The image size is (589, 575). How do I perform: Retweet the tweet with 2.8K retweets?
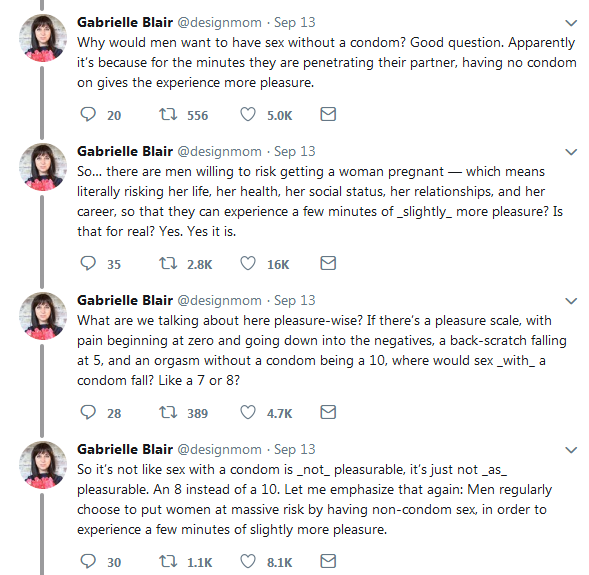168,264
